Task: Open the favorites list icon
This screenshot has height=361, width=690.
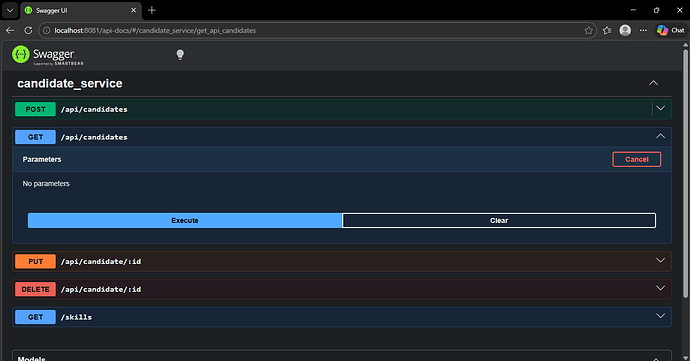Action: coord(607,30)
